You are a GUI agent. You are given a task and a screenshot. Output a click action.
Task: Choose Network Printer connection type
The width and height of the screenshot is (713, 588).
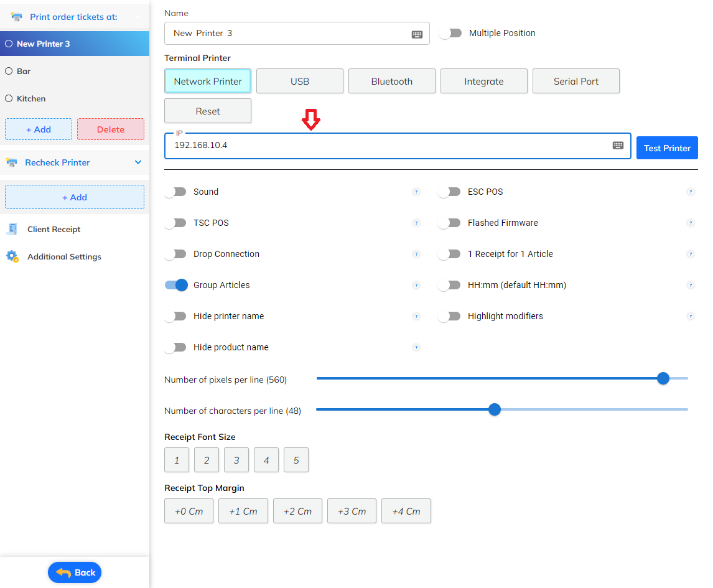point(208,81)
